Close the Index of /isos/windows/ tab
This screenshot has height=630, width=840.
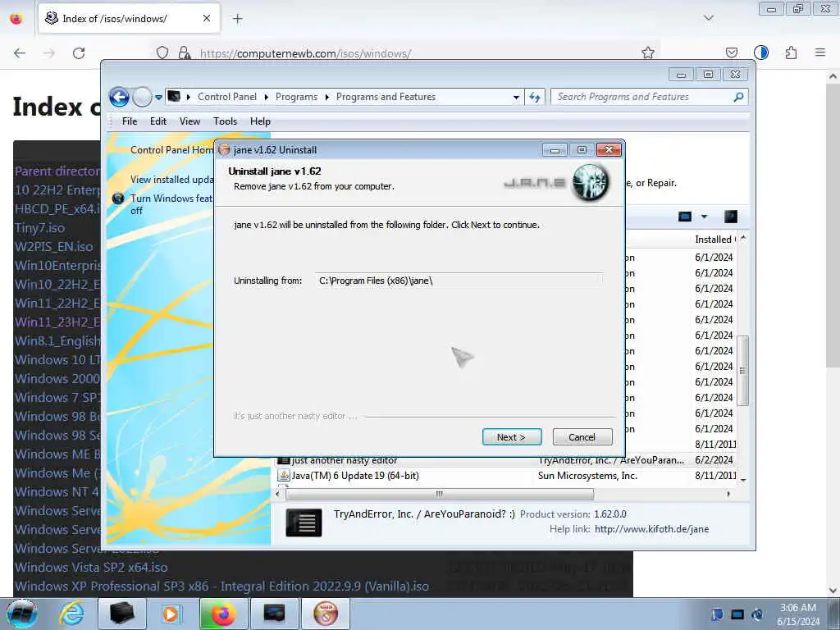click(207, 18)
